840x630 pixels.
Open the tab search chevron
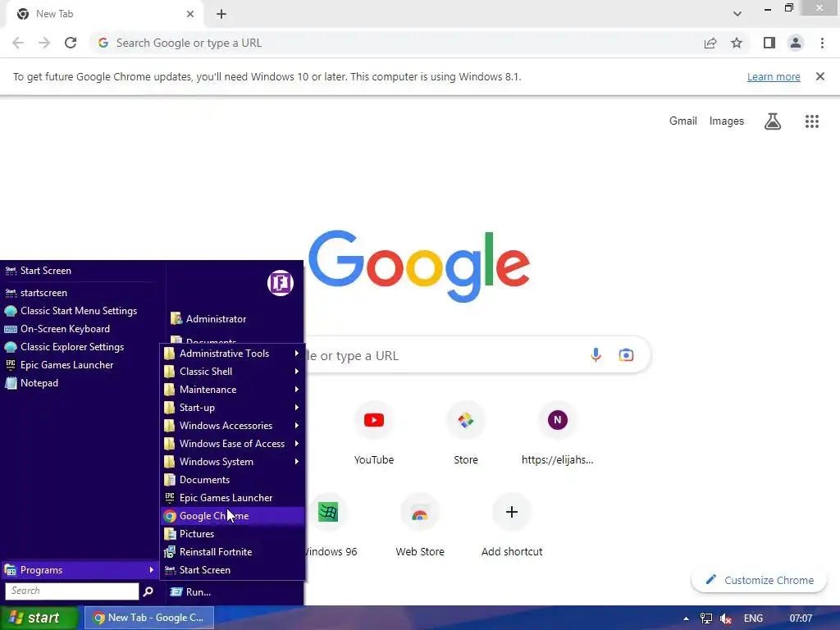[737, 14]
